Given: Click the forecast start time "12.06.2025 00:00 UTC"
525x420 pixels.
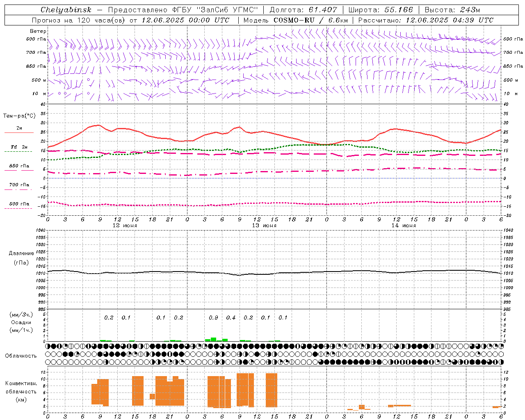Looking at the screenshot, I should (x=185, y=20).
